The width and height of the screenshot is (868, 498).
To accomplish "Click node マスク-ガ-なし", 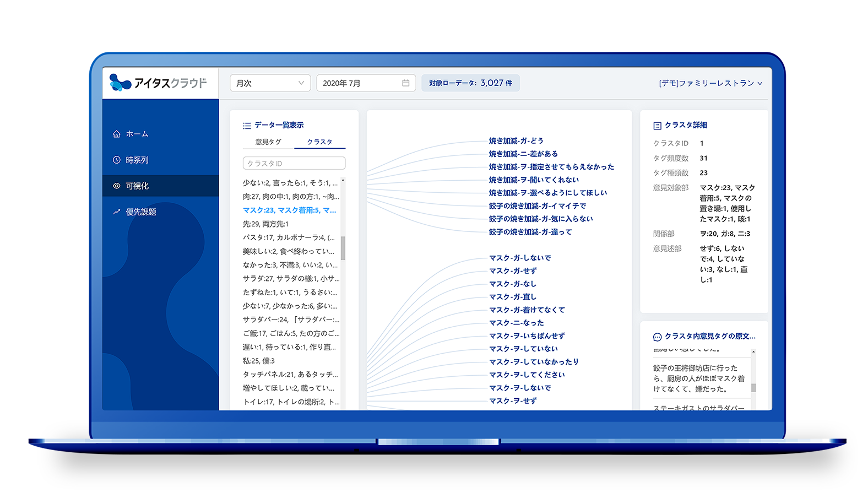I will (x=513, y=284).
